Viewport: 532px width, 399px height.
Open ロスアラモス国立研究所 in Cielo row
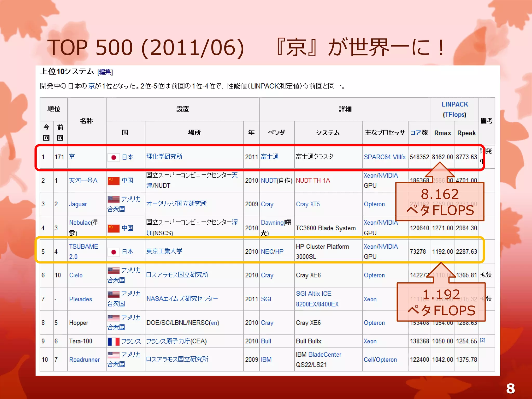177,275
